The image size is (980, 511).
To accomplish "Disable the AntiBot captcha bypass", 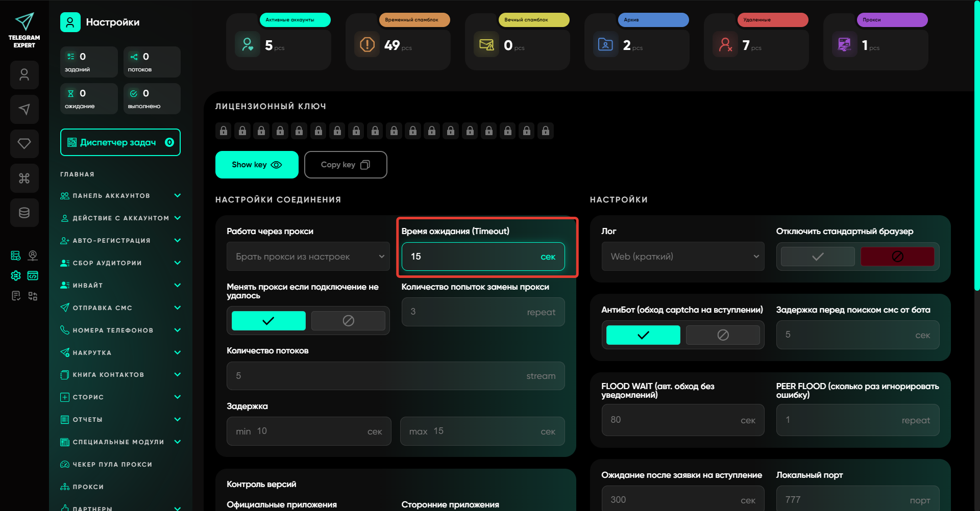I will click(722, 335).
